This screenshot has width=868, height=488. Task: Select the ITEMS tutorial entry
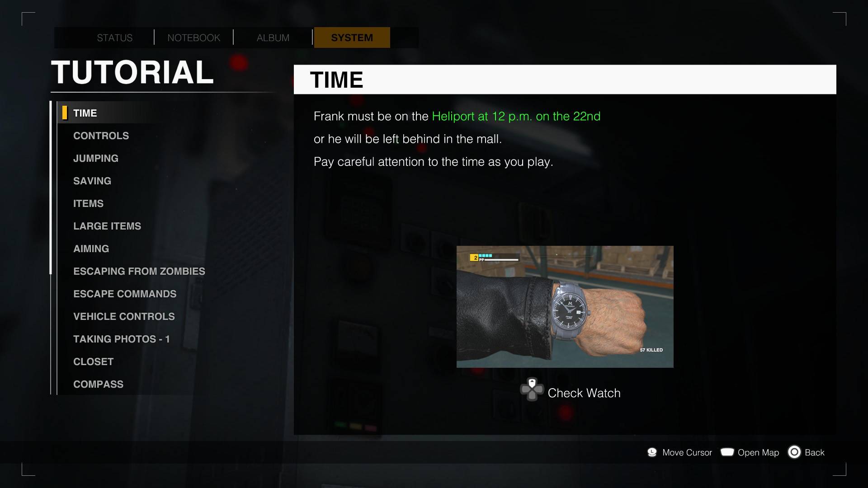(88, 203)
